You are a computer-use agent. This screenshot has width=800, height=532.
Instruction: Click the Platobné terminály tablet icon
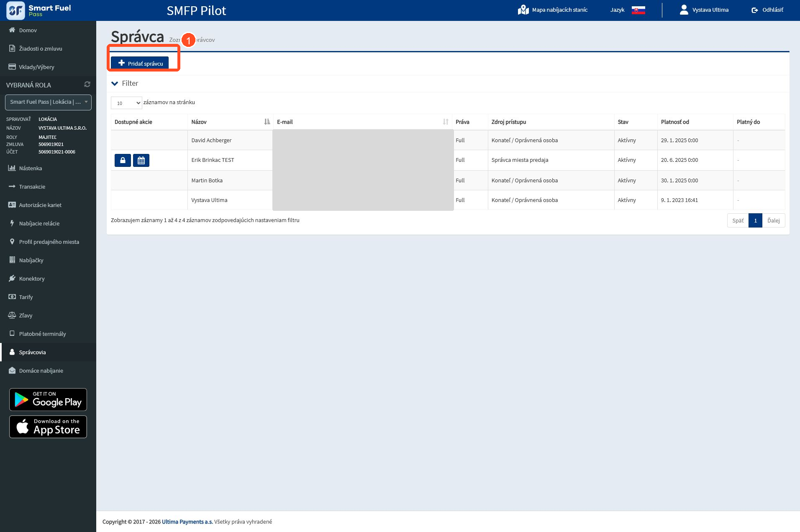(x=12, y=334)
